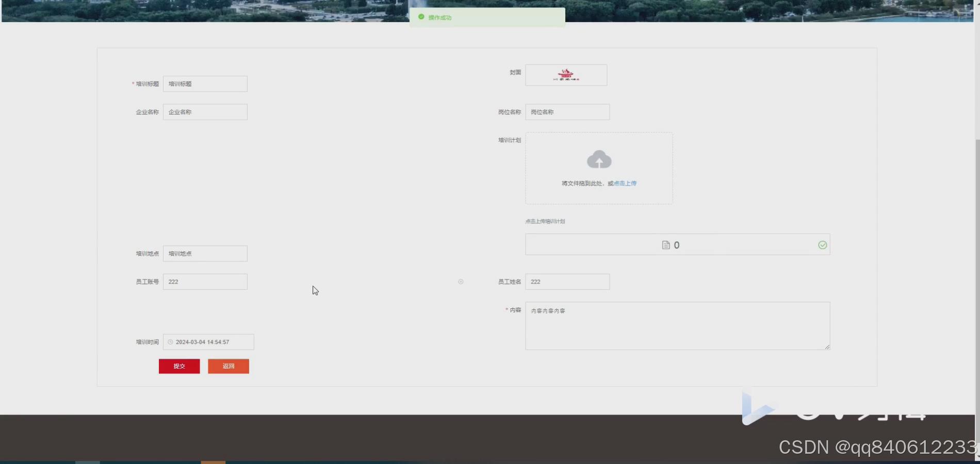The width and height of the screenshot is (980, 464).
Task: Click the cloud upload icon
Action: 599,160
